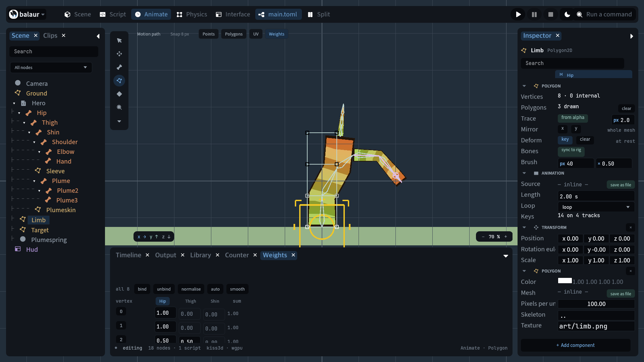644x362 pixels.
Task: Remove the Transform component
Action: 631,228
